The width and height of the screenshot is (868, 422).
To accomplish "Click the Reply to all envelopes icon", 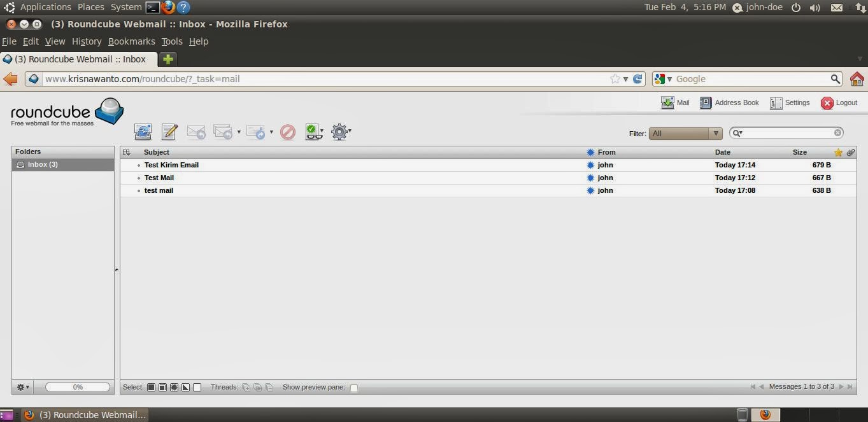I will point(223,132).
